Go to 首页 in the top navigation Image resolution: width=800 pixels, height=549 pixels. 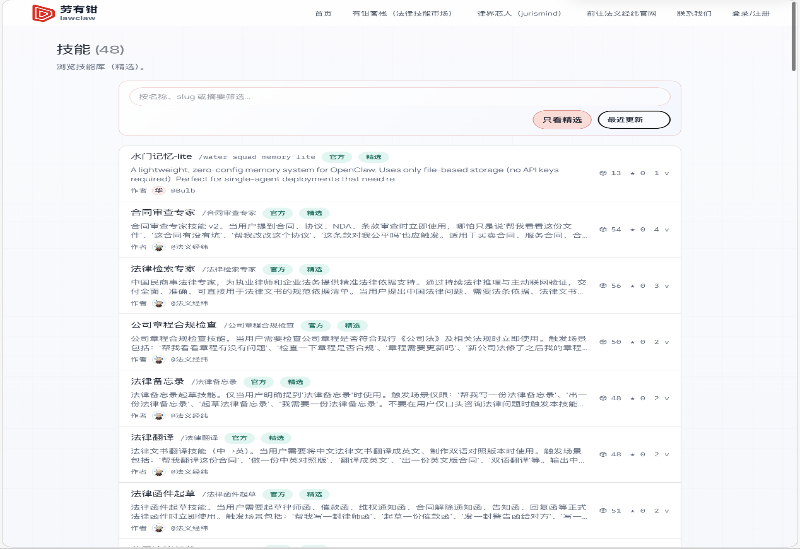click(323, 14)
